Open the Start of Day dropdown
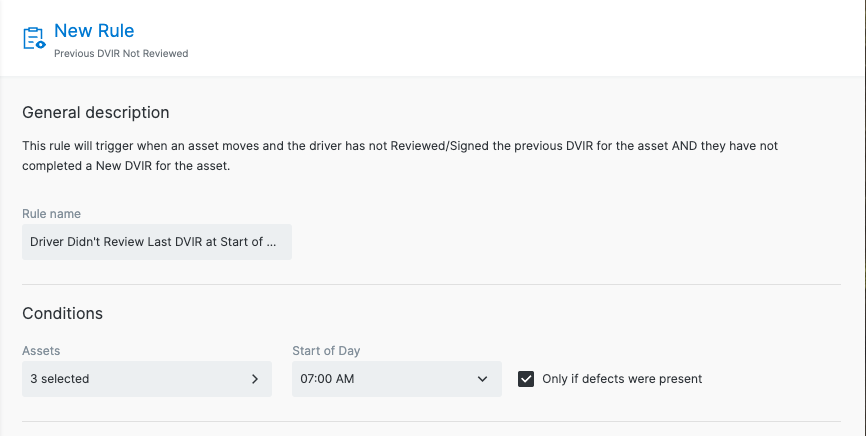The image size is (866, 436). [397, 379]
